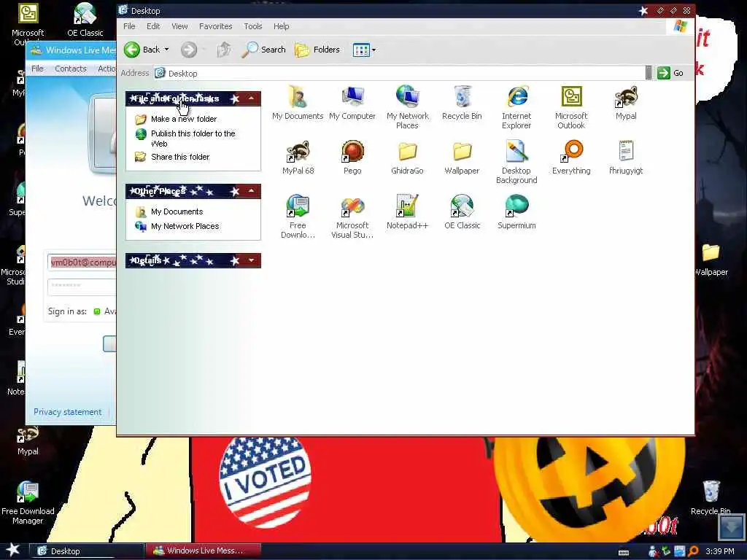747x560 pixels.
Task: Click the Back toolbar button
Action: (142, 50)
